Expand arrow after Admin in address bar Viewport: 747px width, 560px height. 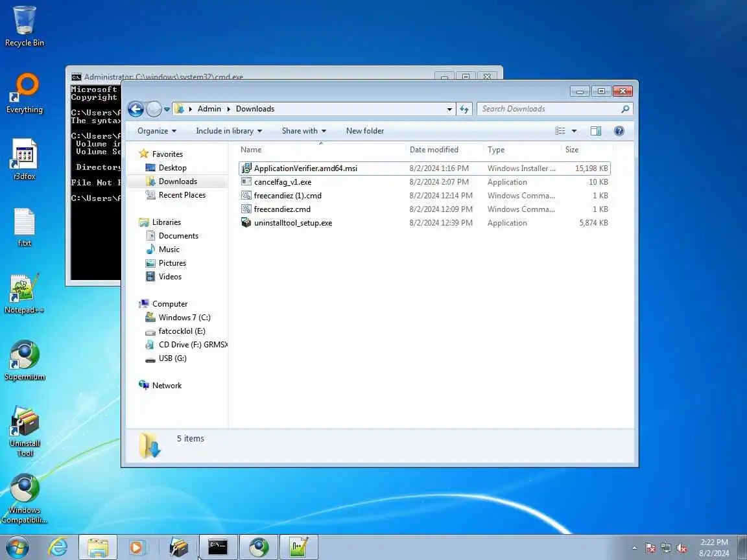[229, 109]
